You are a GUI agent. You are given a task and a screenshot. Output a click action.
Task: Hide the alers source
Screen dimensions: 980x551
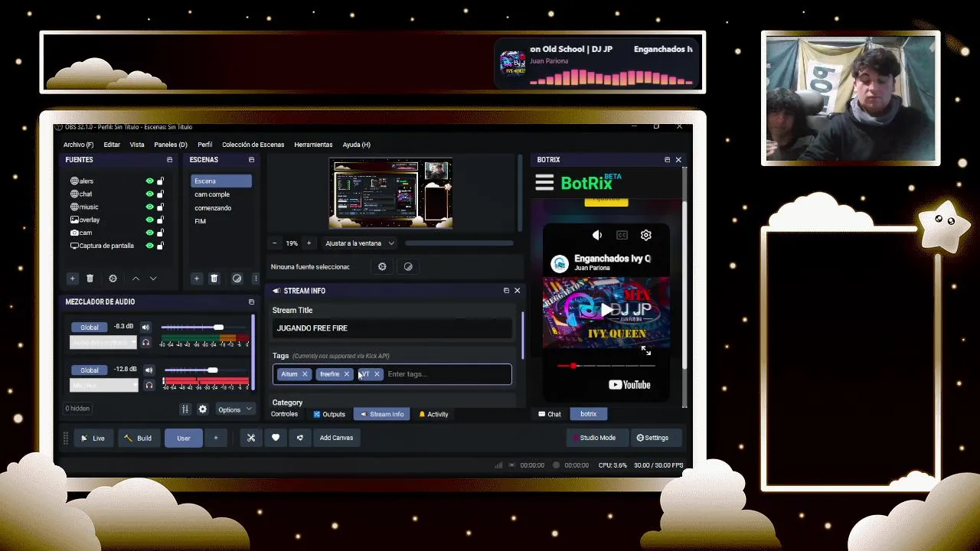149,181
